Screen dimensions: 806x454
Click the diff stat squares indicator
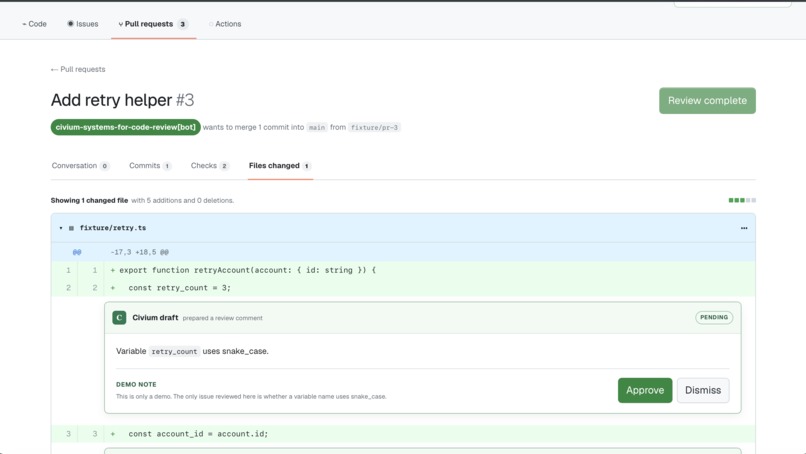pos(742,201)
